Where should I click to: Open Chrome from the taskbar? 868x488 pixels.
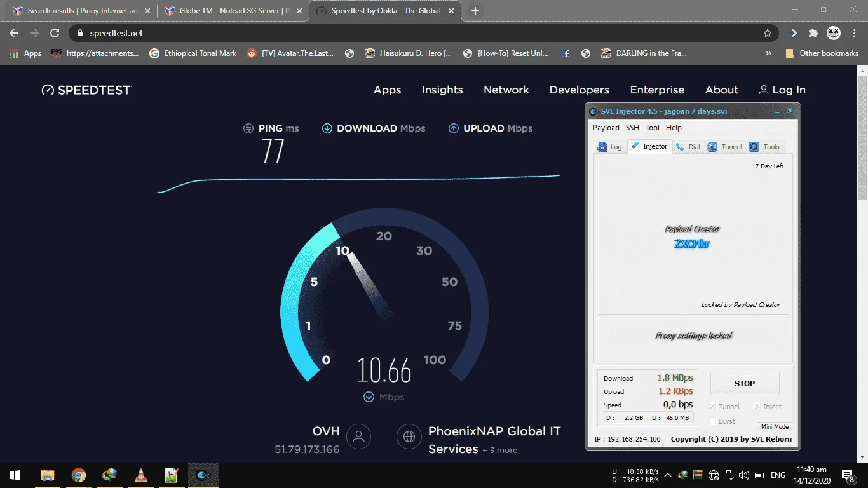pyautogui.click(x=78, y=475)
